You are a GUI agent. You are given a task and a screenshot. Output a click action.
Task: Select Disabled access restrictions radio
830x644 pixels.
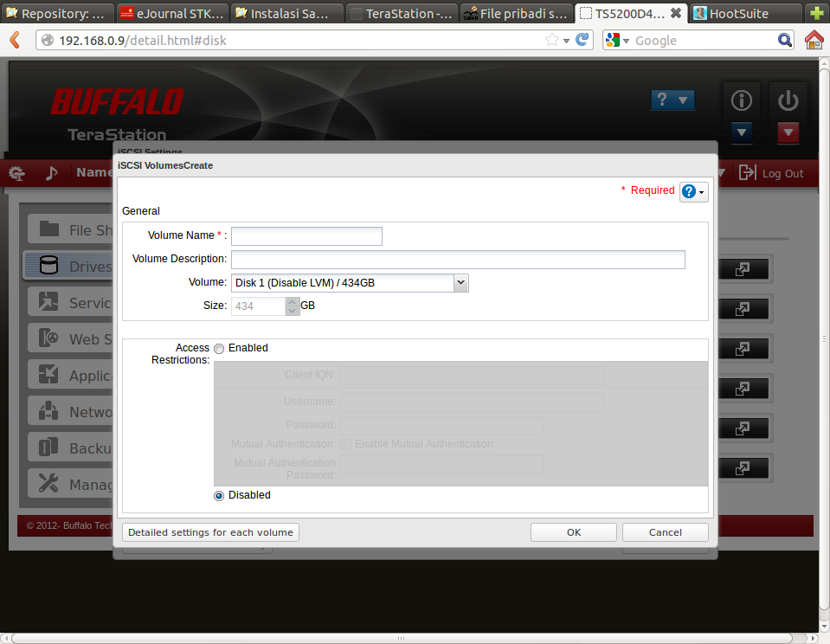[x=219, y=496]
